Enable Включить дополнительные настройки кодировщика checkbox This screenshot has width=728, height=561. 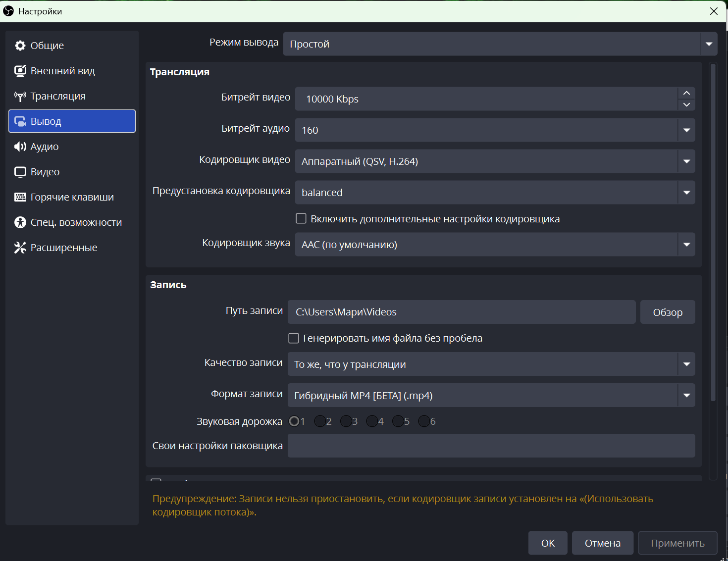click(x=301, y=218)
